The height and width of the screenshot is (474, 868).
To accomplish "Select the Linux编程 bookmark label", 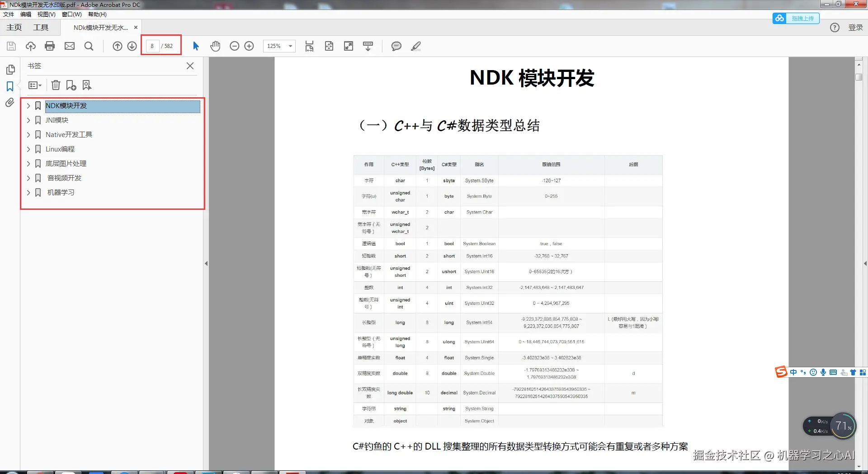I will pos(60,149).
